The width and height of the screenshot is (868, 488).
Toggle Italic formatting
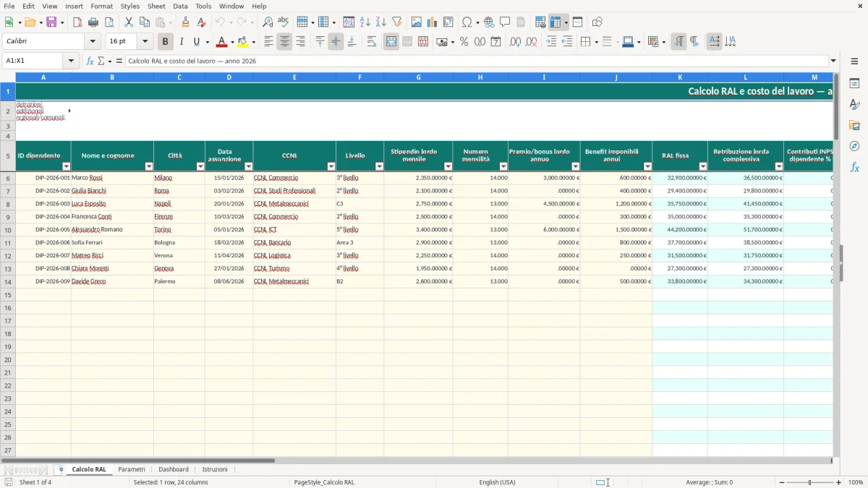(x=182, y=42)
